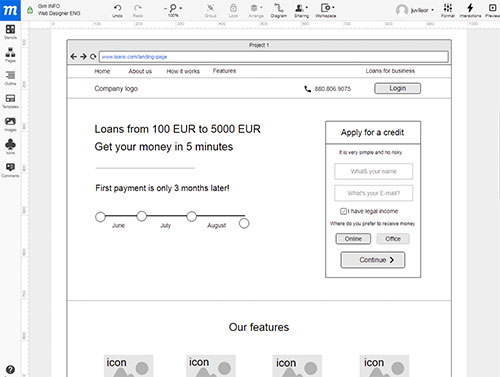Image resolution: width=500 pixels, height=377 pixels.
Task: Click the Undo toolbar icon
Action: coord(117,10)
